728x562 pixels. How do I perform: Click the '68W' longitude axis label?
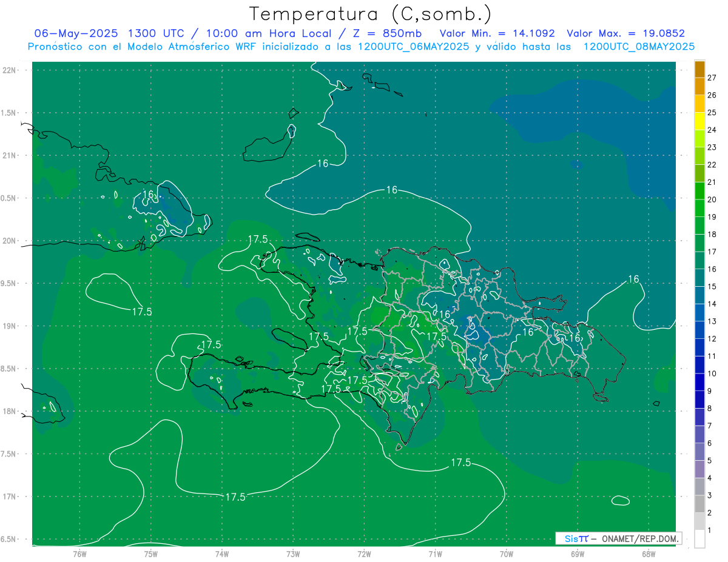click(x=649, y=554)
